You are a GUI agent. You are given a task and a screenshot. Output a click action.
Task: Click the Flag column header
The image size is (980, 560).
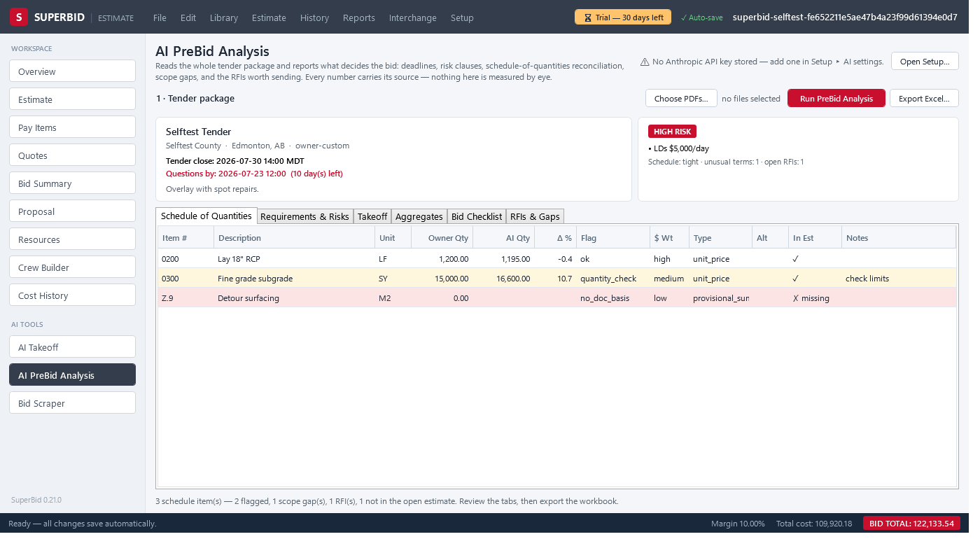pos(613,238)
